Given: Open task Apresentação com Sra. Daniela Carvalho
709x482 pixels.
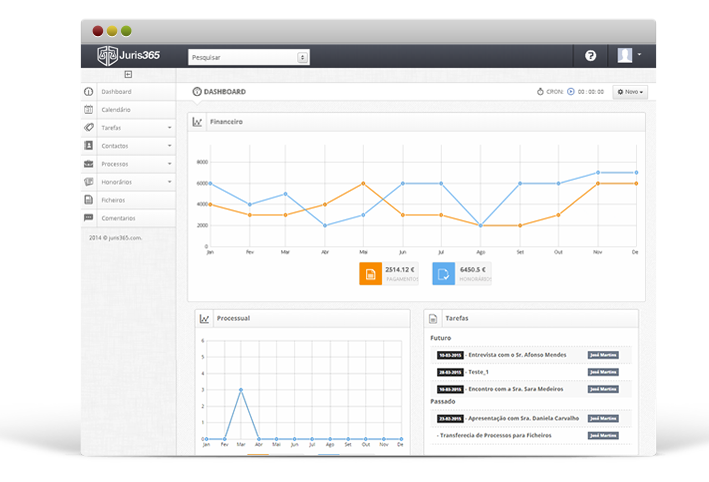Looking at the screenshot, I should point(526,418).
